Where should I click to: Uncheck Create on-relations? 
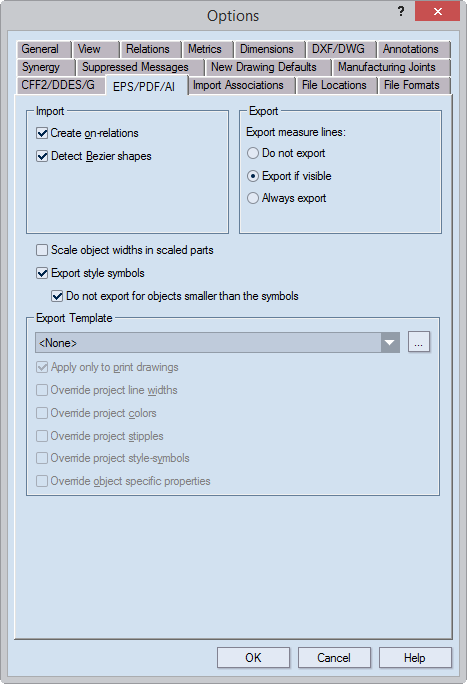click(x=42, y=133)
